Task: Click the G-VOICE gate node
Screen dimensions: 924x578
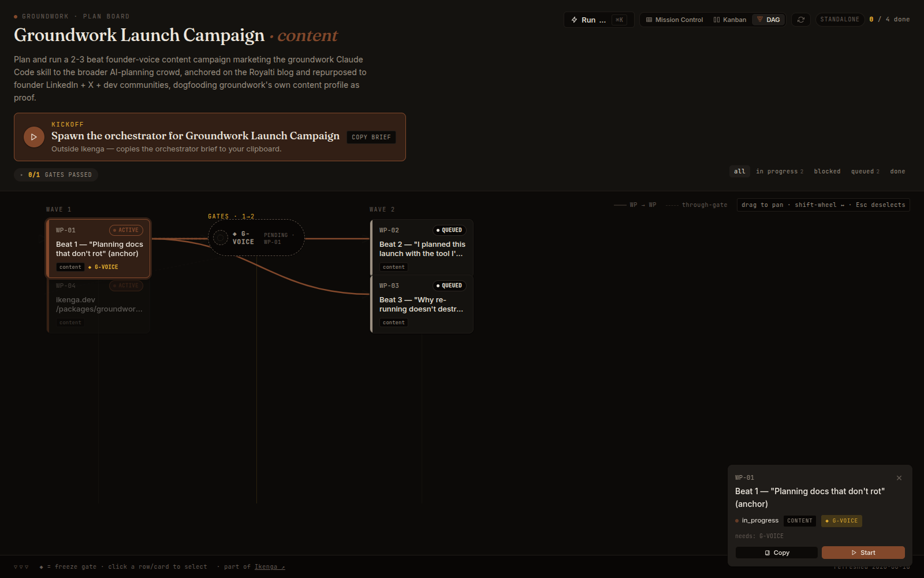Action: 256,238
